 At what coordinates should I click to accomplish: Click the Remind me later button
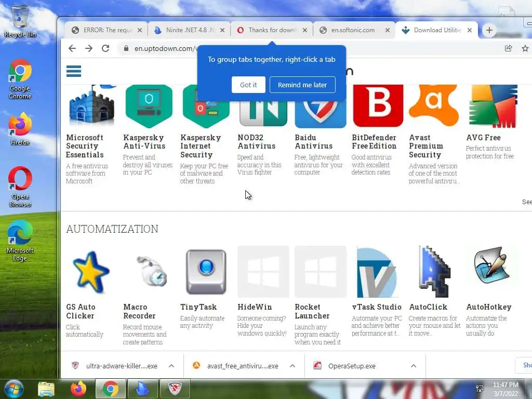[x=302, y=85]
